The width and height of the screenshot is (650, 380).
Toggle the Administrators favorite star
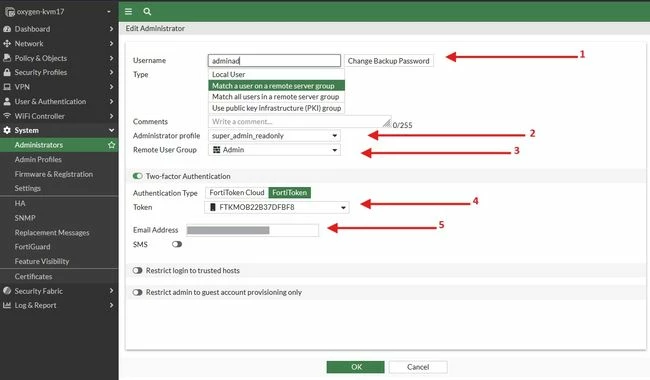point(112,145)
